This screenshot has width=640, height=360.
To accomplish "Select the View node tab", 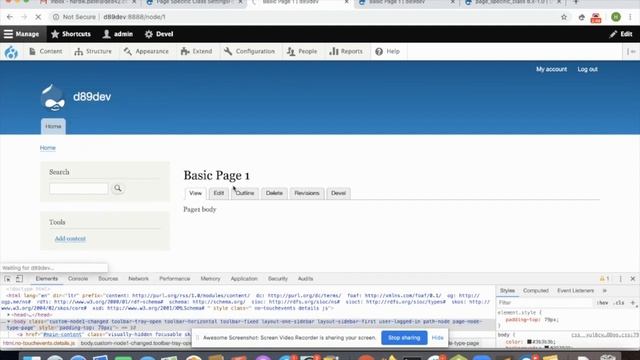I will click(x=196, y=193).
